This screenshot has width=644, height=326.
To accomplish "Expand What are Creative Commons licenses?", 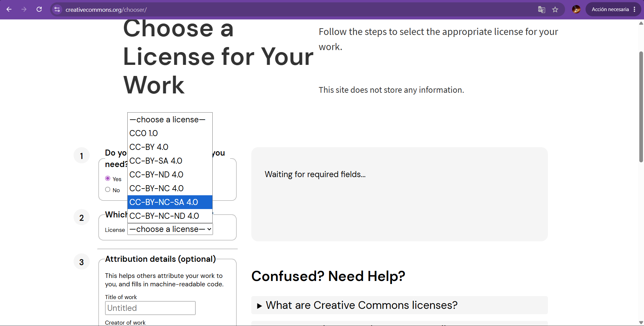I will [x=399, y=305].
